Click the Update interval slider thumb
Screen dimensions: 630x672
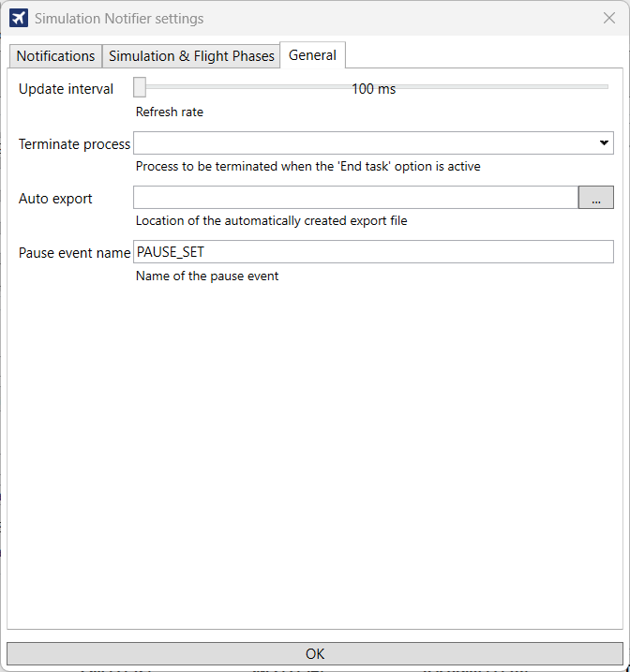pyautogui.click(x=140, y=87)
